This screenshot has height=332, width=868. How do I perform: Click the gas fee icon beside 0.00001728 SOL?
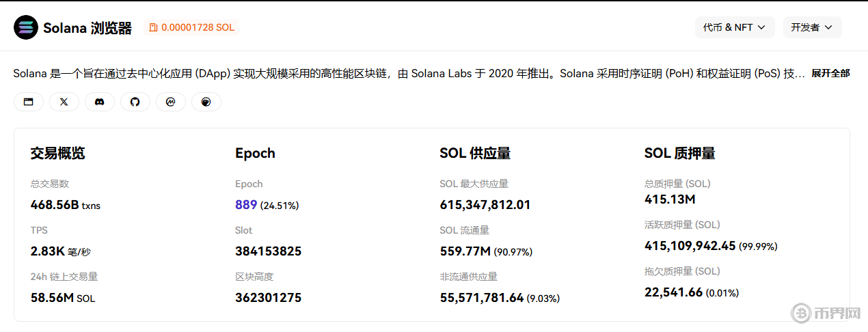[x=154, y=27]
